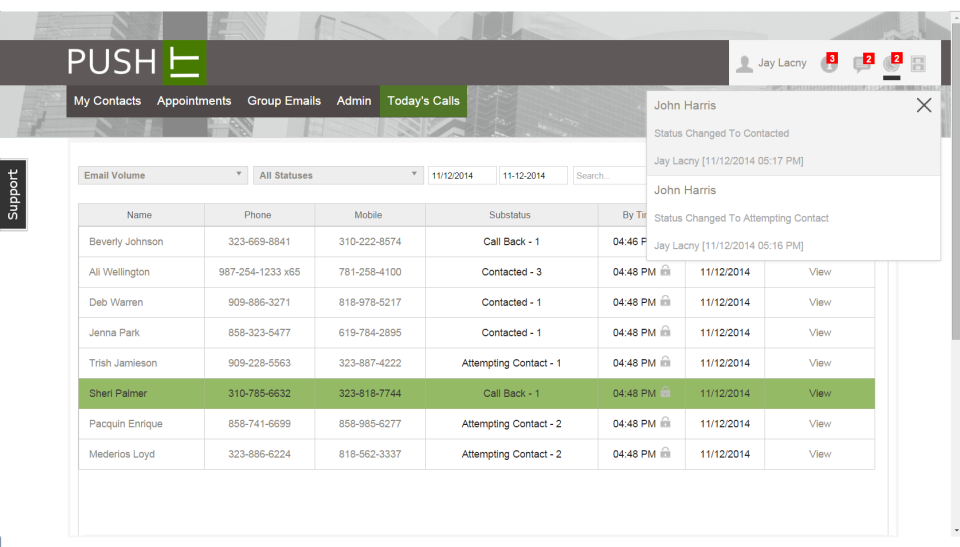The width and height of the screenshot is (960, 547).
Task: Sort by the Substatus column header
Action: click(511, 215)
